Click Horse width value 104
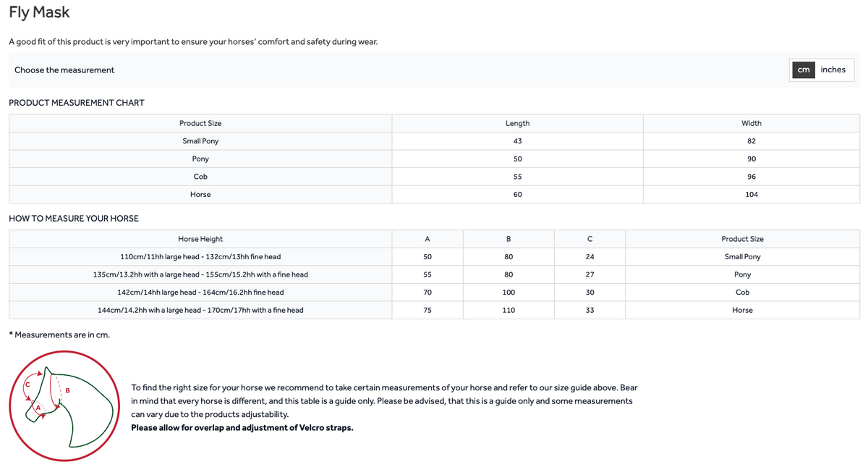 [x=752, y=194]
